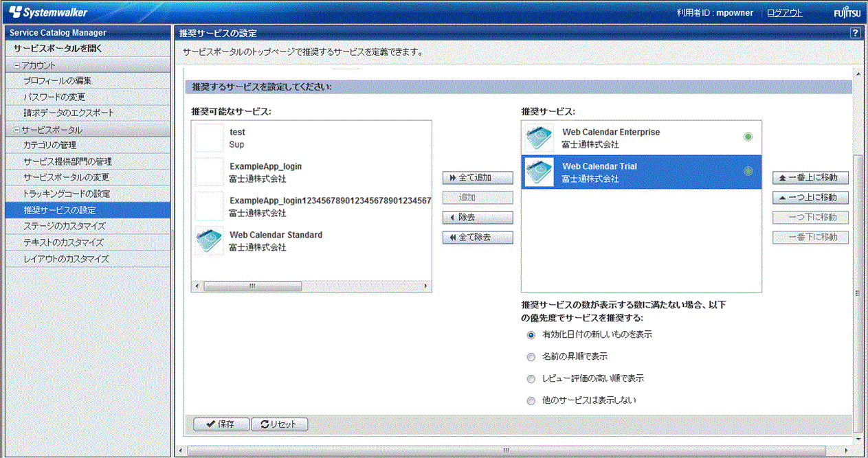This screenshot has width=868, height=458.
Task: Open パスワードの変更 menu item
Action: [88, 97]
